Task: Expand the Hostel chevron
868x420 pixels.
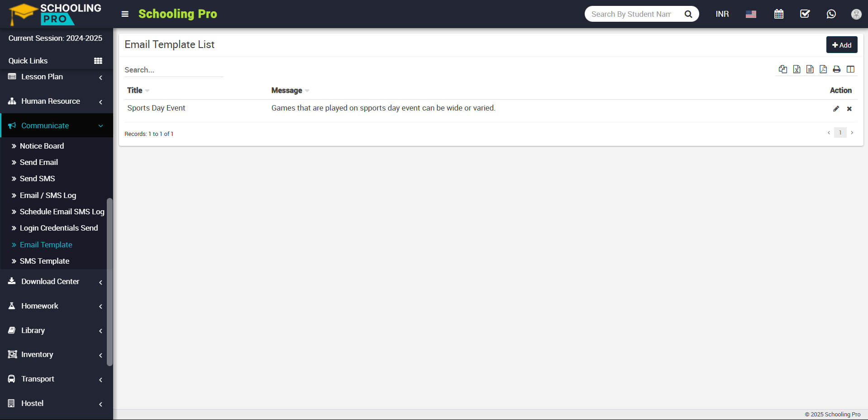Action: [x=100, y=404]
